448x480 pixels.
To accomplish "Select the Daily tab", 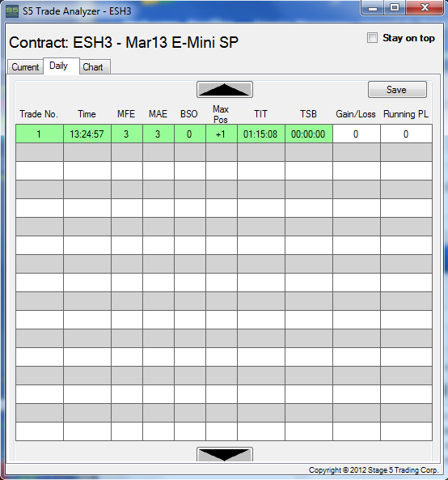I will (61, 66).
